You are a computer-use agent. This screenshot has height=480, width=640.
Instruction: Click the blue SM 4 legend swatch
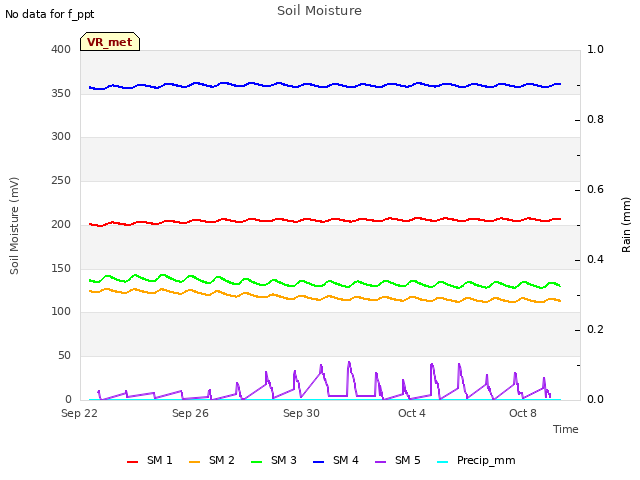(319, 462)
